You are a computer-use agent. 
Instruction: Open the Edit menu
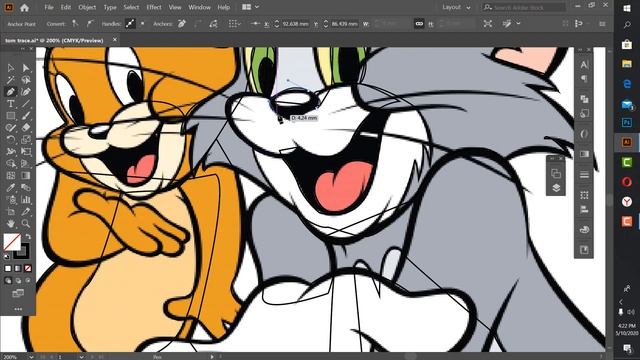point(66,7)
